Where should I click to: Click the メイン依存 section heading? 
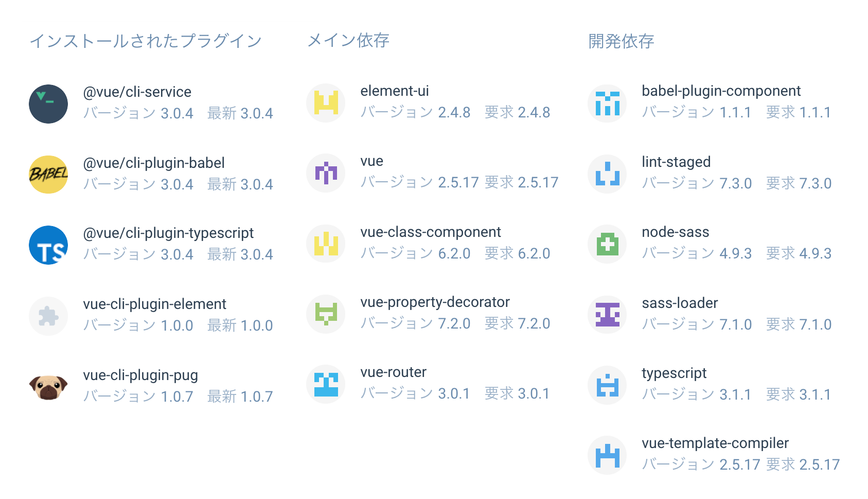coord(348,40)
